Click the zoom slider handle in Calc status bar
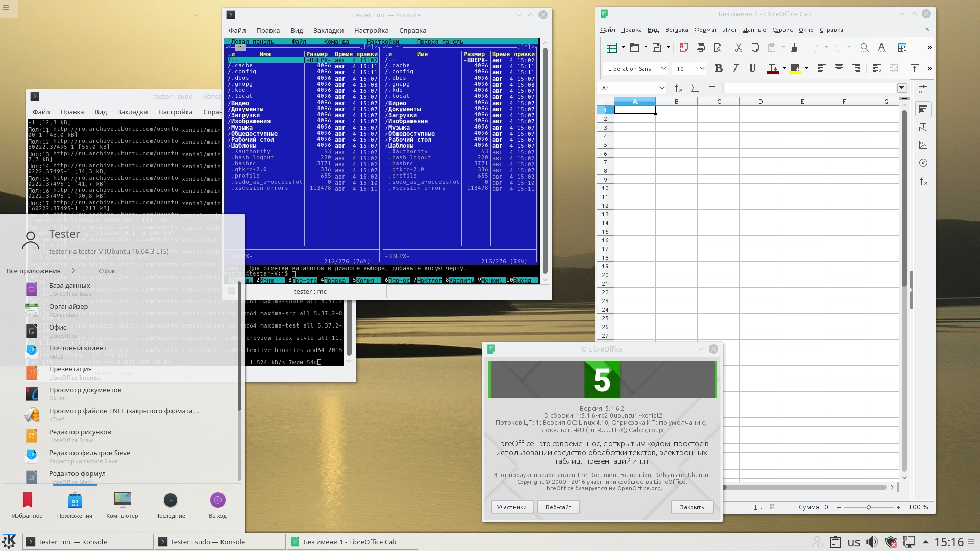The image size is (980, 551). click(x=869, y=507)
